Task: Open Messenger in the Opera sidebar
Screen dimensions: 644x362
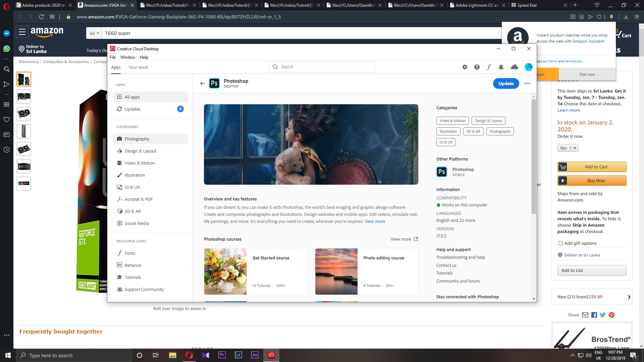Action: point(6,34)
